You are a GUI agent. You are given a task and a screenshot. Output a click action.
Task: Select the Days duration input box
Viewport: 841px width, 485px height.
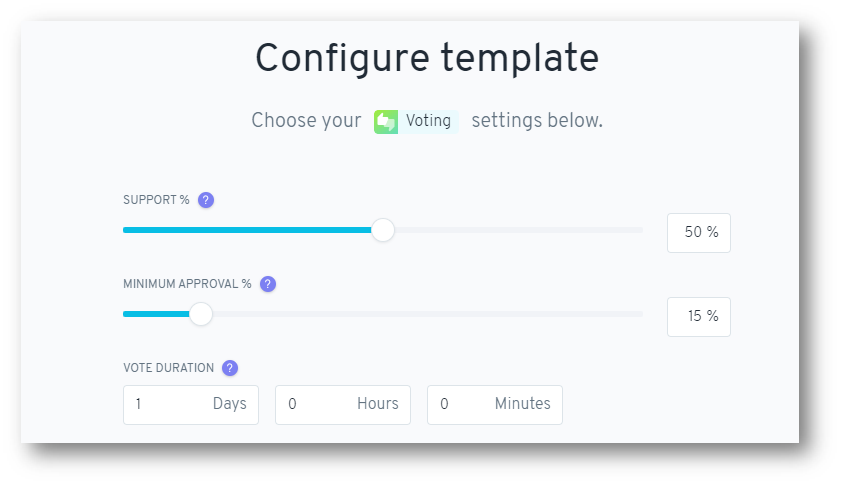click(191, 405)
